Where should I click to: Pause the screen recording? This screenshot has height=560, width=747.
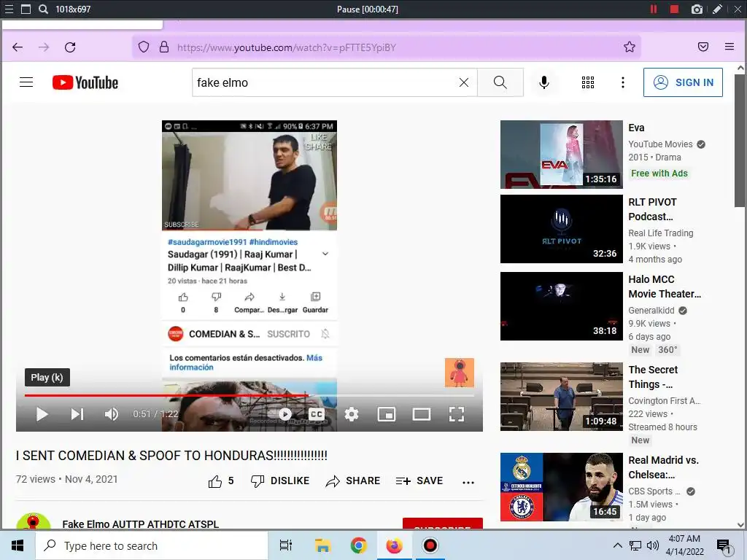(x=654, y=9)
